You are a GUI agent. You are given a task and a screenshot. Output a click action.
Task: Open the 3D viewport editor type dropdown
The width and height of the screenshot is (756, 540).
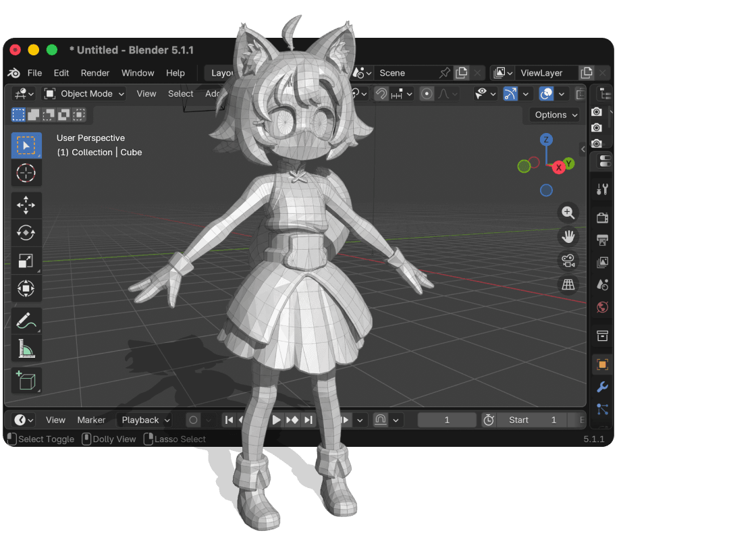tap(24, 94)
